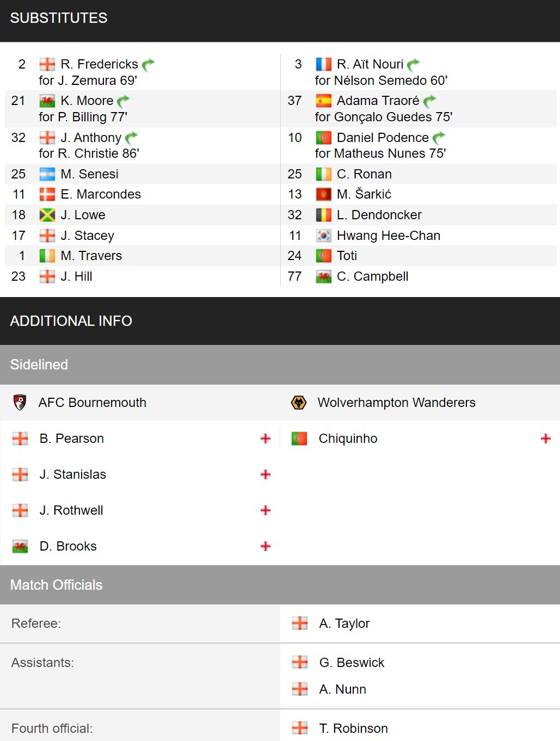Open R. Aït Nouri player page
This screenshot has height=741, width=560.
370,64
